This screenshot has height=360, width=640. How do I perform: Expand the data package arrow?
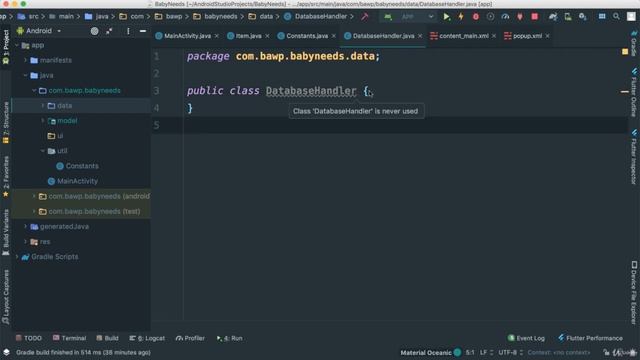(x=42, y=106)
